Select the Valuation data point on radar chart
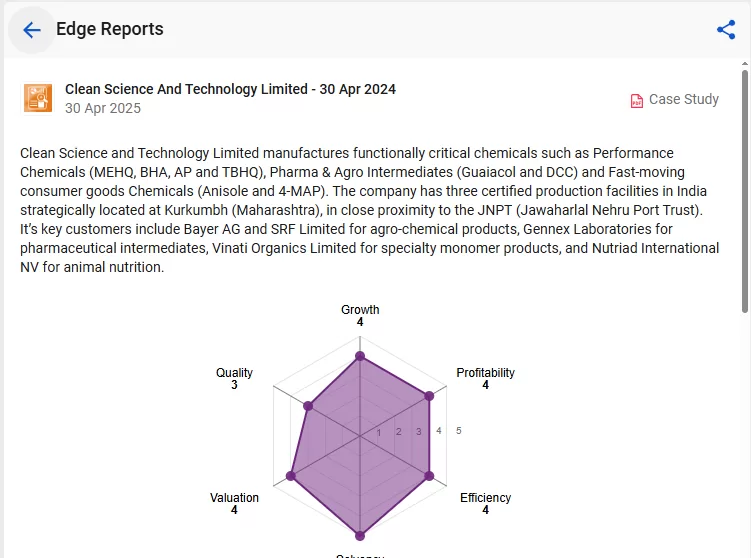The image size is (751, 558). click(291, 476)
